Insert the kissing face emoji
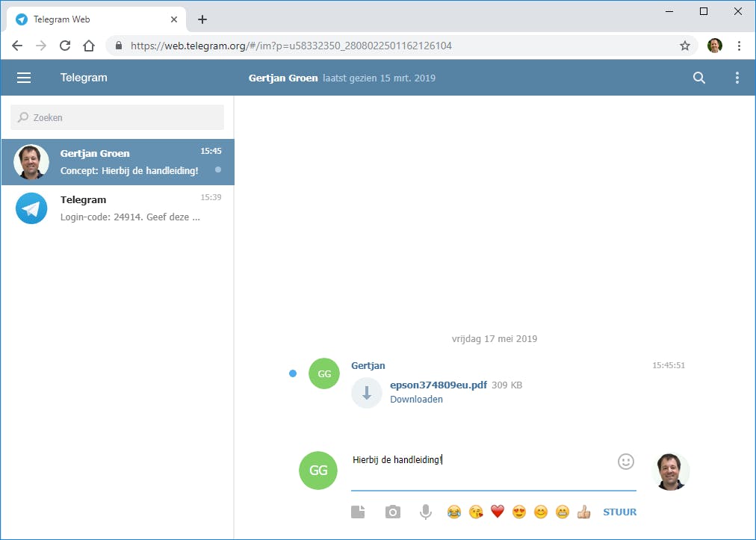The height and width of the screenshot is (540, 756). pyautogui.click(x=475, y=512)
